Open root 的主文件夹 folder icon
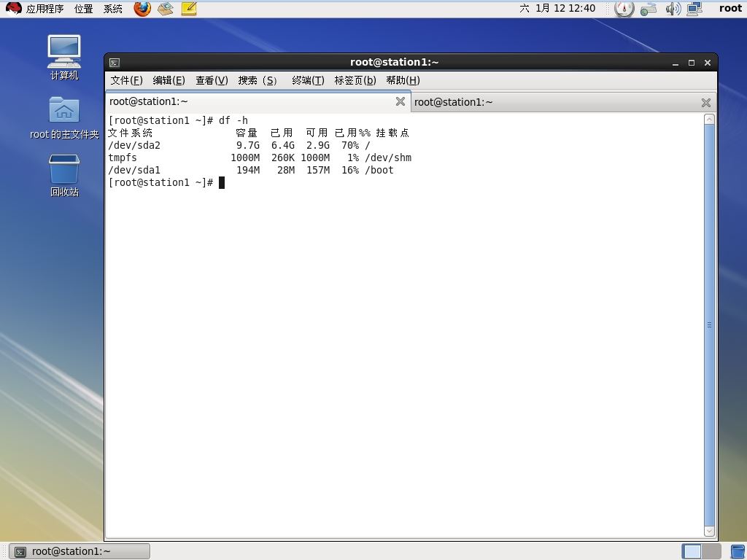 click(64, 117)
